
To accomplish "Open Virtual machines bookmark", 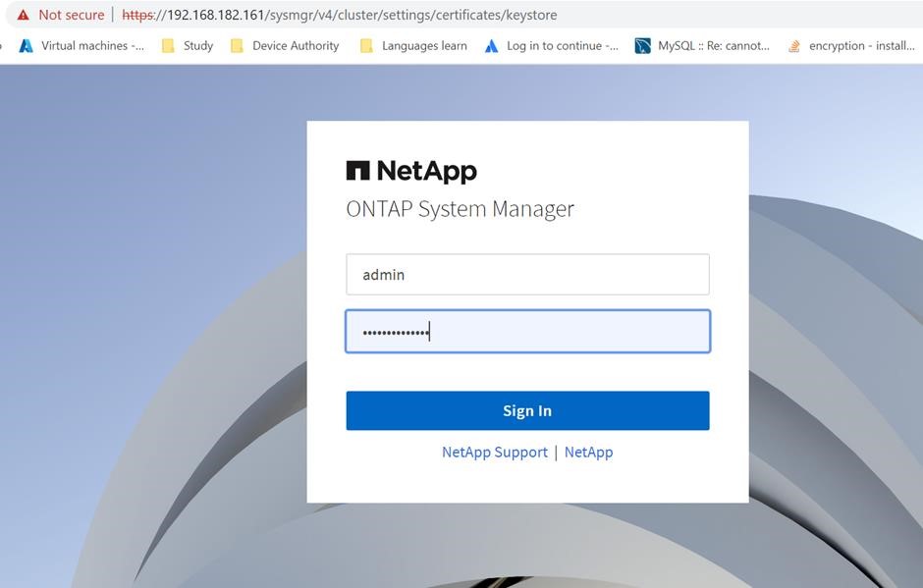I will point(81,46).
